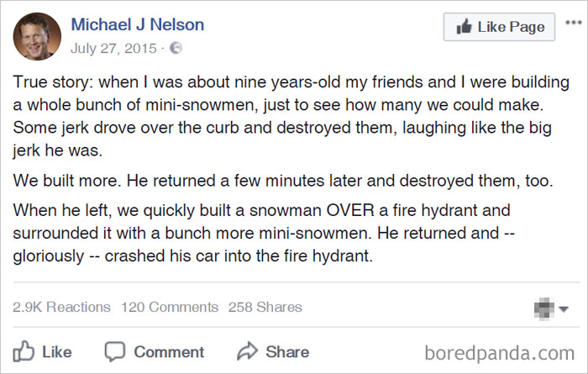Expand the dropdown arrow beside the pixelated avatar
The width and height of the screenshot is (588, 374).
pyautogui.click(x=564, y=308)
